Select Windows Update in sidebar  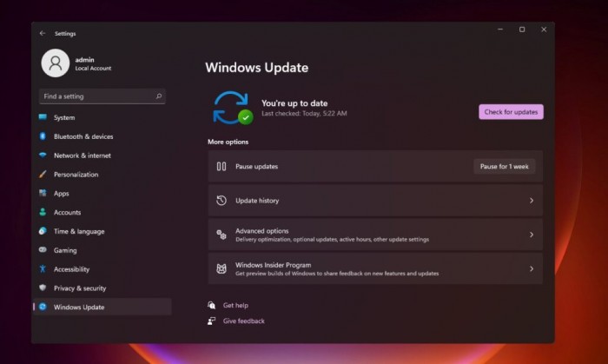coord(102,307)
